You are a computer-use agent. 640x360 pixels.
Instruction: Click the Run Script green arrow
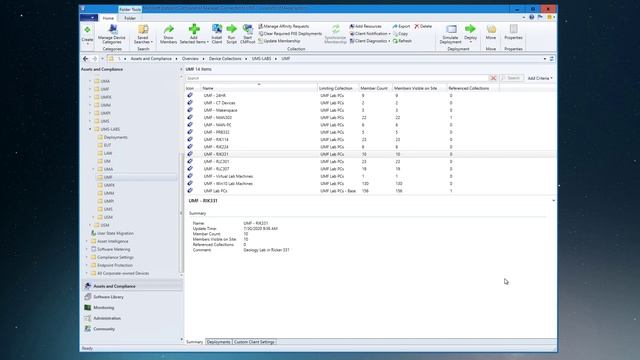click(231, 29)
